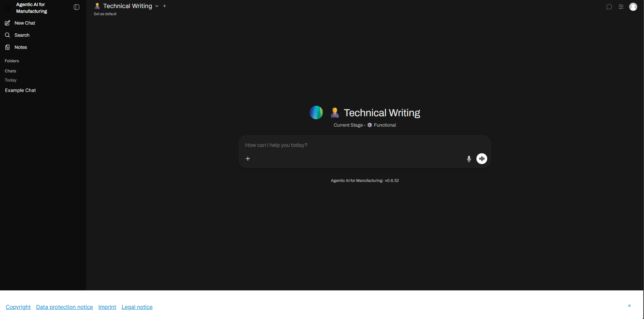
Task: Click the message input field
Action: point(364,145)
